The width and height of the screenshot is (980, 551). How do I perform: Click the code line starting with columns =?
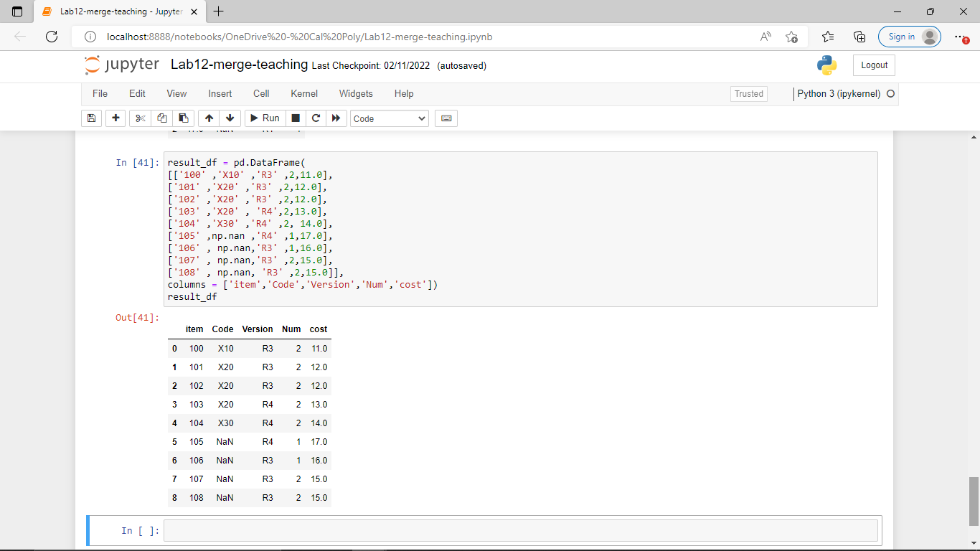click(x=303, y=285)
